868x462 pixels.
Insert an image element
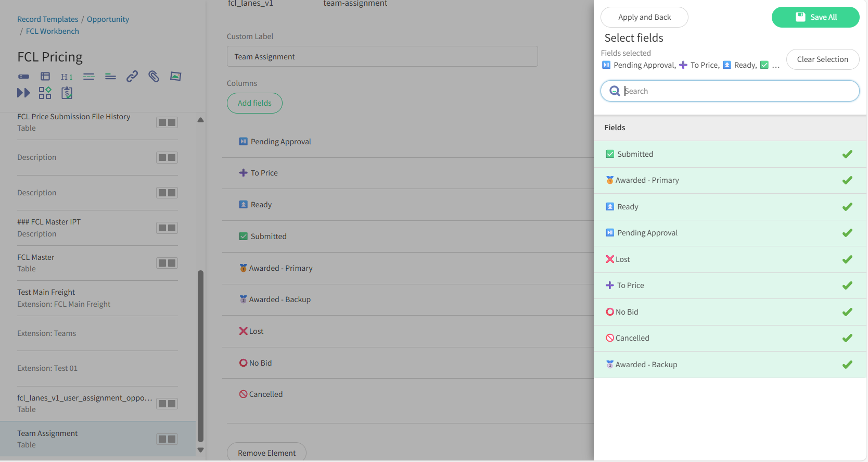176,77
